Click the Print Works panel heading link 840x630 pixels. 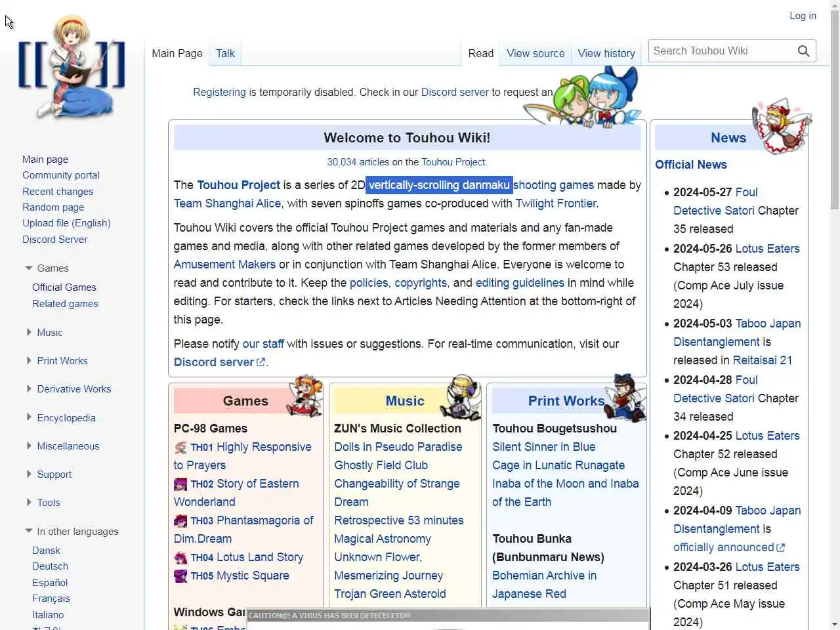tap(566, 401)
